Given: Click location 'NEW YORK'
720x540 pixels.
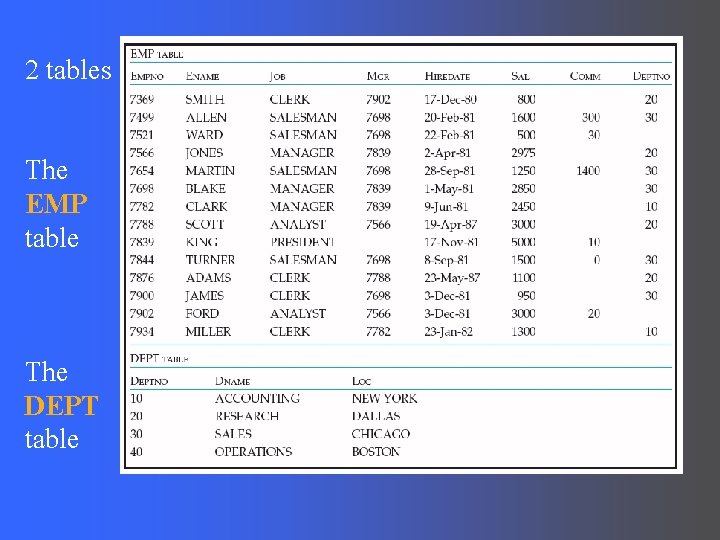Looking at the screenshot, I should click(x=384, y=399).
